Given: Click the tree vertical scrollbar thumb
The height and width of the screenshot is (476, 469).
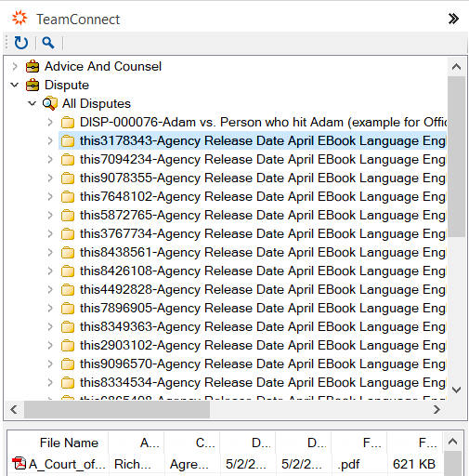Looking at the screenshot, I should 456,156.
